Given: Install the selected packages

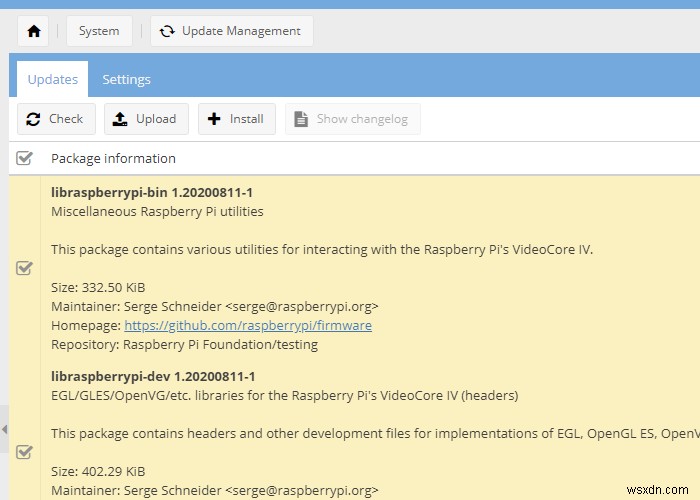Looking at the screenshot, I should pos(237,119).
